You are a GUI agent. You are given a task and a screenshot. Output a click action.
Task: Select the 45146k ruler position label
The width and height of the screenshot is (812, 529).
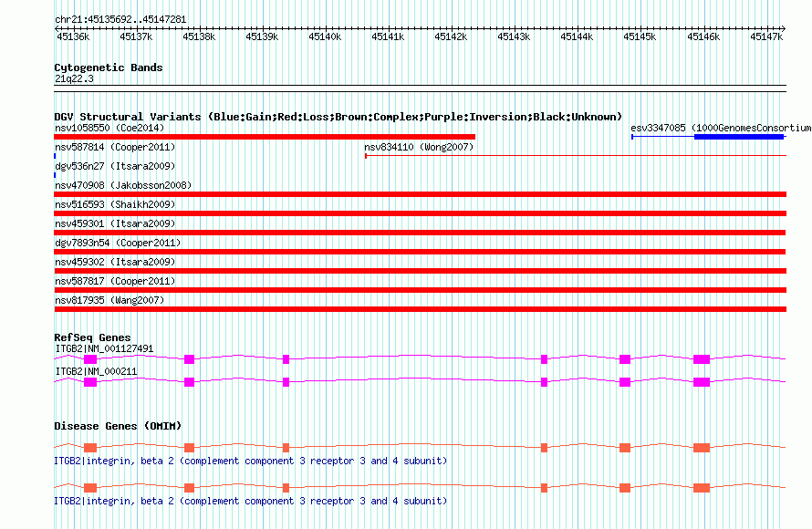tap(703, 36)
